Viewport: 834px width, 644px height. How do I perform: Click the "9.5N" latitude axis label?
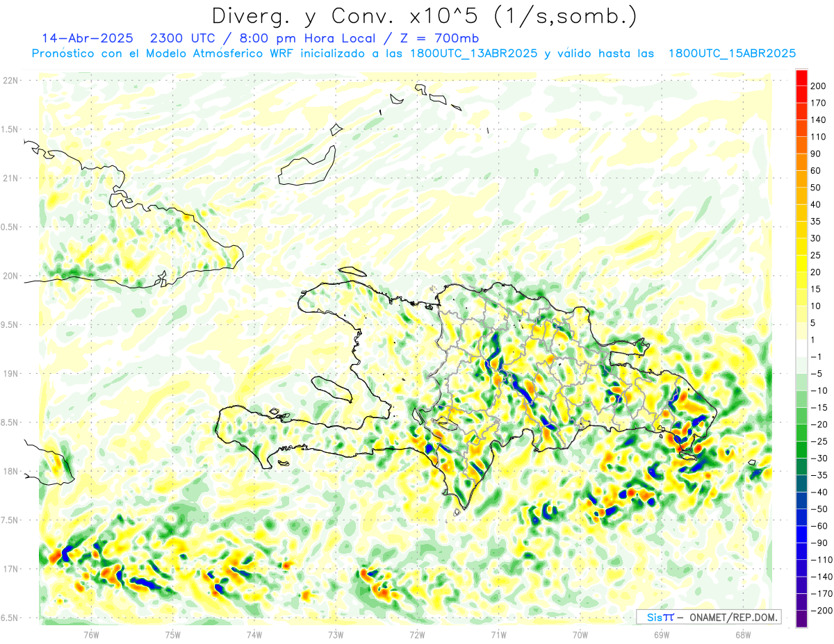[10, 324]
